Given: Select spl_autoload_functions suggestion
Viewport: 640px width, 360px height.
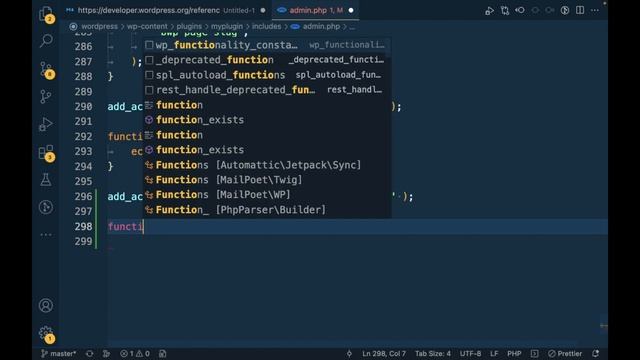Looking at the screenshot, I should pos(267,75).
